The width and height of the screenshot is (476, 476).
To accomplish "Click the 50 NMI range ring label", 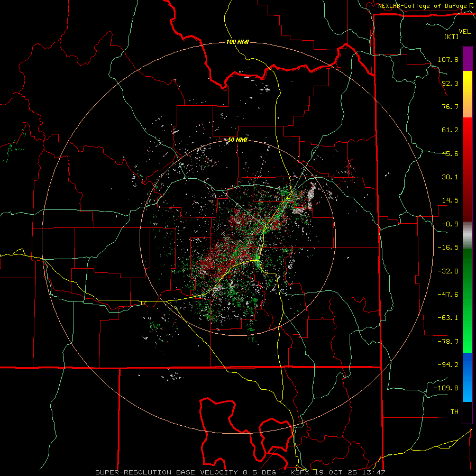I will coord(237,140).
